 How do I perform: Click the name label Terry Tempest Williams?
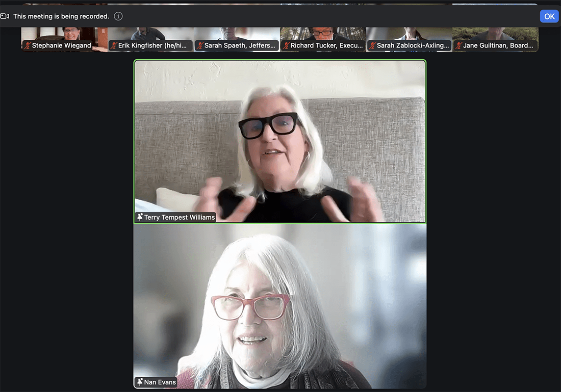[179, 217]
